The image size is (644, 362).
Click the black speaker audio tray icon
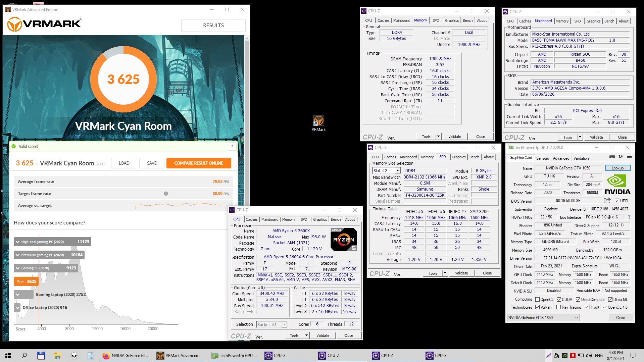pyautogui.click(x=557, y=356)
